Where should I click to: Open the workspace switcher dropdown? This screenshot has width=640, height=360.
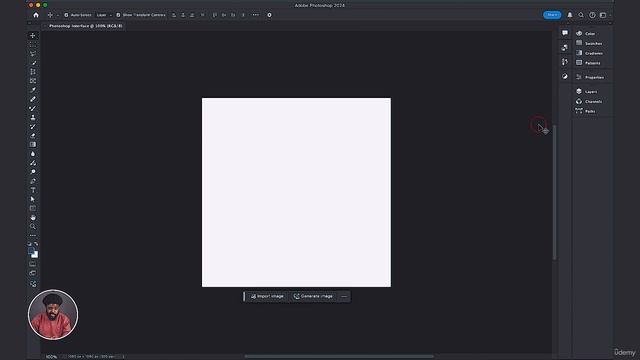(604, 15)
